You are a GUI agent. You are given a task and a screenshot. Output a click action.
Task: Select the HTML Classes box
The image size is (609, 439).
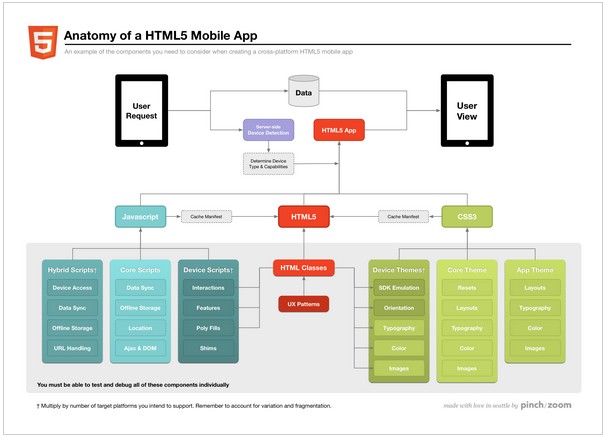point(304,268)
